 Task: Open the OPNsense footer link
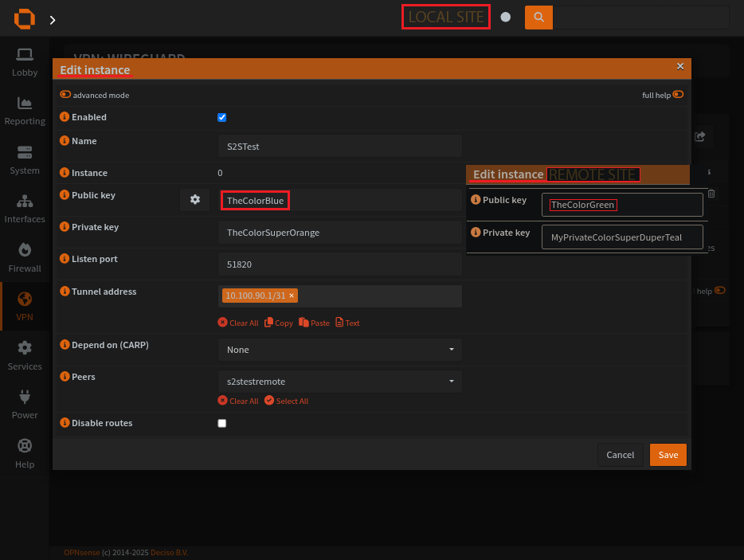82,552
